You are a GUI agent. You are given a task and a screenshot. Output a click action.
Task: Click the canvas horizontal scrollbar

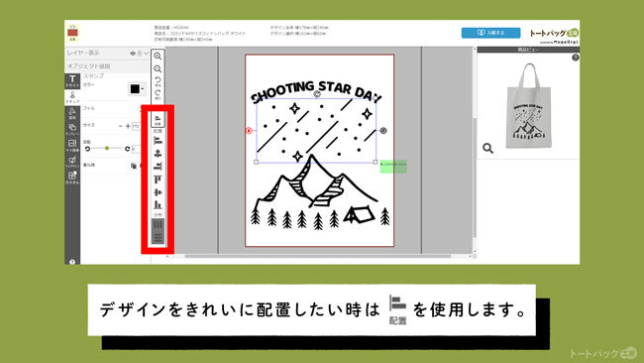click(317, 256)
